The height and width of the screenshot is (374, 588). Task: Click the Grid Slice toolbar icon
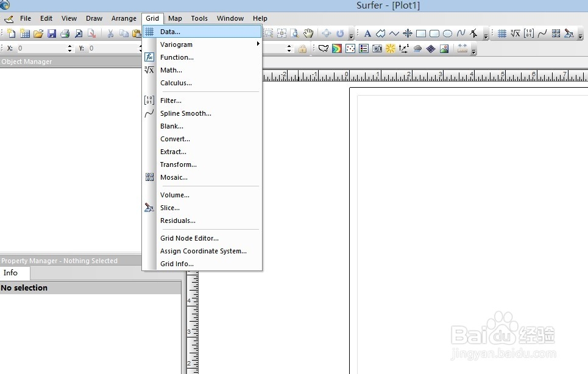(569, 34)
